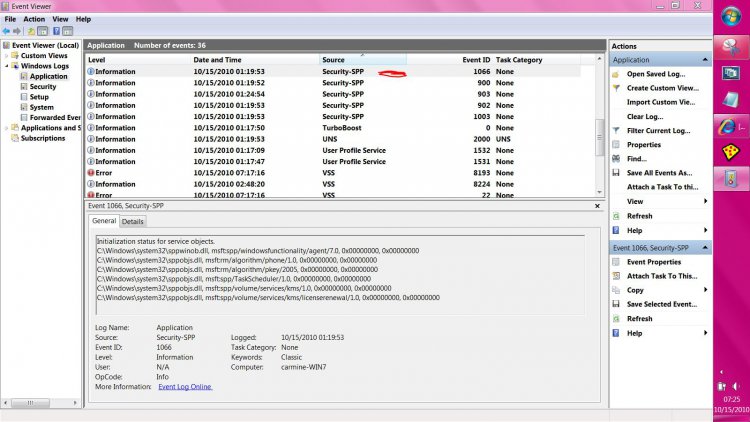Open the File menu
Image resolution: width=750 pixels, height=422 pixels.
coord(10,19)
